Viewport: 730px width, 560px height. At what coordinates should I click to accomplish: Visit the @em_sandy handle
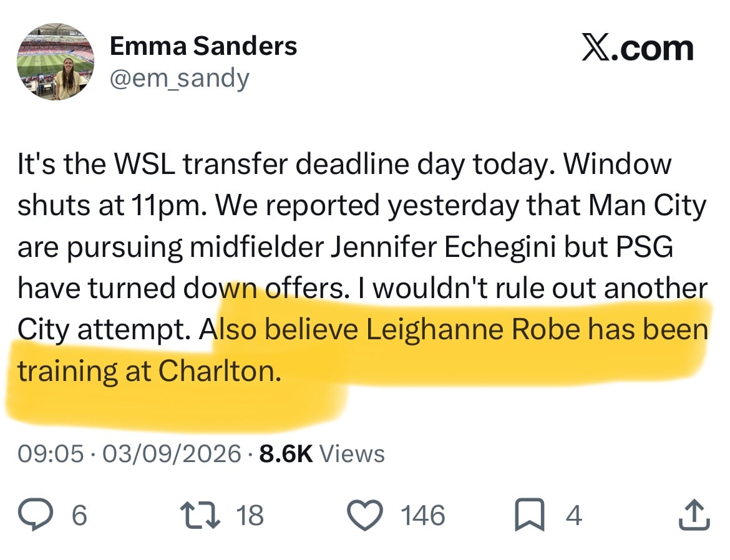click(x=180, y=79)
